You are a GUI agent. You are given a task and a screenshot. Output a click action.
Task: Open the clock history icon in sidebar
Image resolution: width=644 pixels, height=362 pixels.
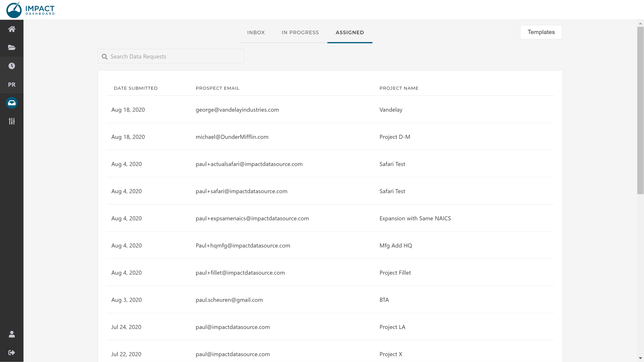(x=12, y=66)
